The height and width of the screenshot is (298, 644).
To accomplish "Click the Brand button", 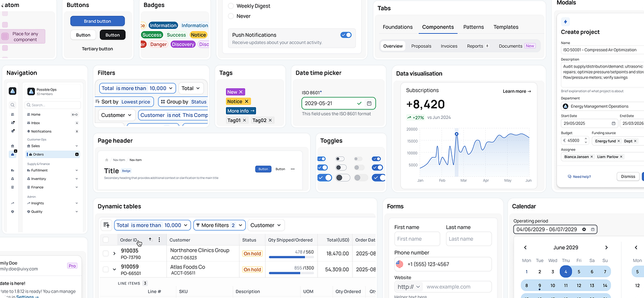I will click(97, 21).
